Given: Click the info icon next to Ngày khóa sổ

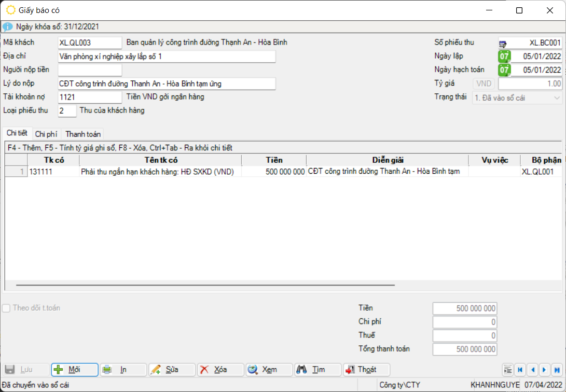Looking at the screenshot, I should click(8, 26).
